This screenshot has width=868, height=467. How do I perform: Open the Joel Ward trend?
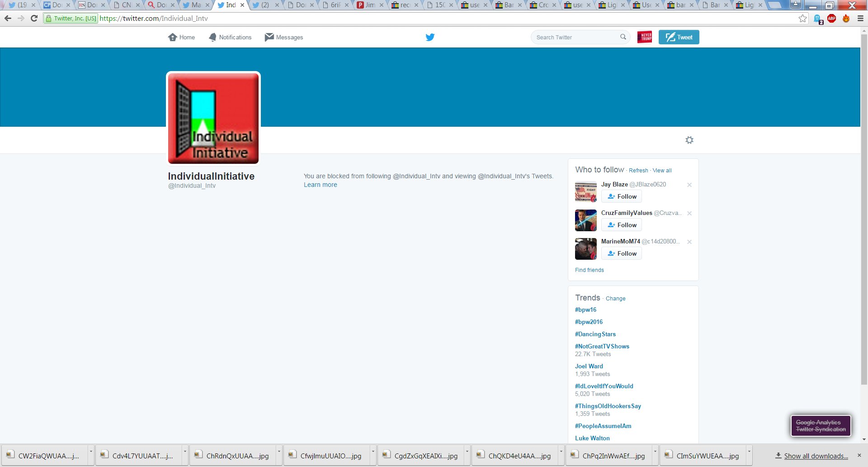[589, 366]
